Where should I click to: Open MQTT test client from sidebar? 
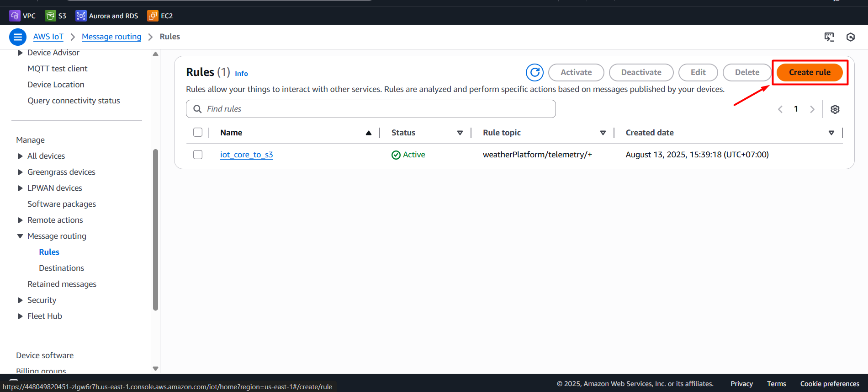(57, 69)
